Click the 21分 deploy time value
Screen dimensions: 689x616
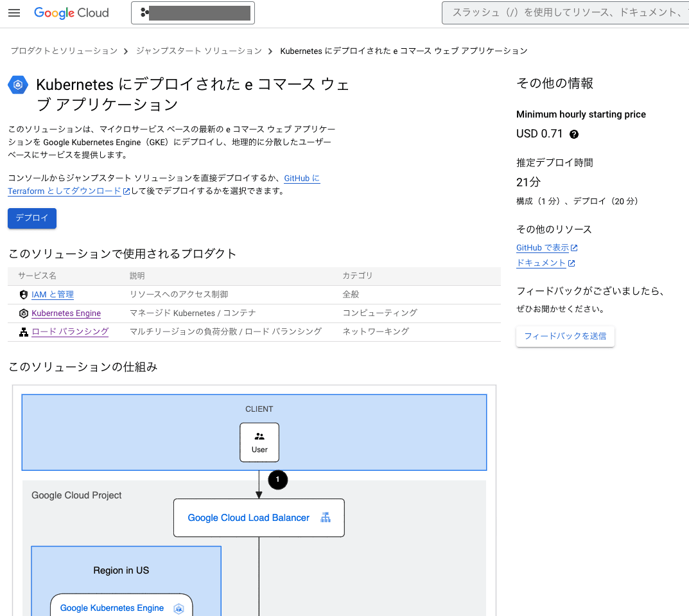click(x=528, y=182)
